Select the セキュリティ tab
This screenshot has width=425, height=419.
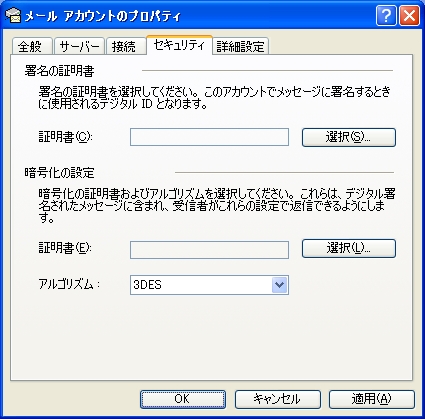(179, 45)
